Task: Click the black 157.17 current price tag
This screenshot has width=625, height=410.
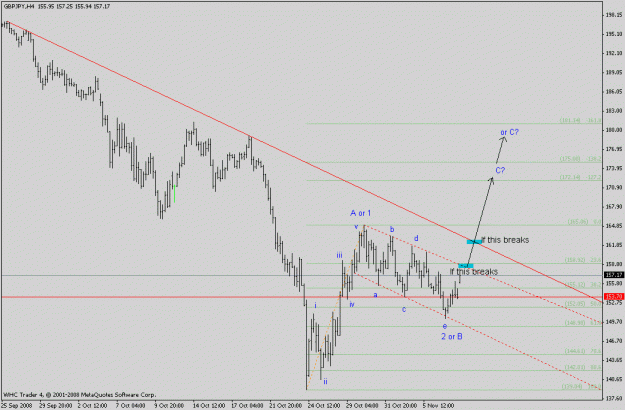Action: tap(613, 275)
